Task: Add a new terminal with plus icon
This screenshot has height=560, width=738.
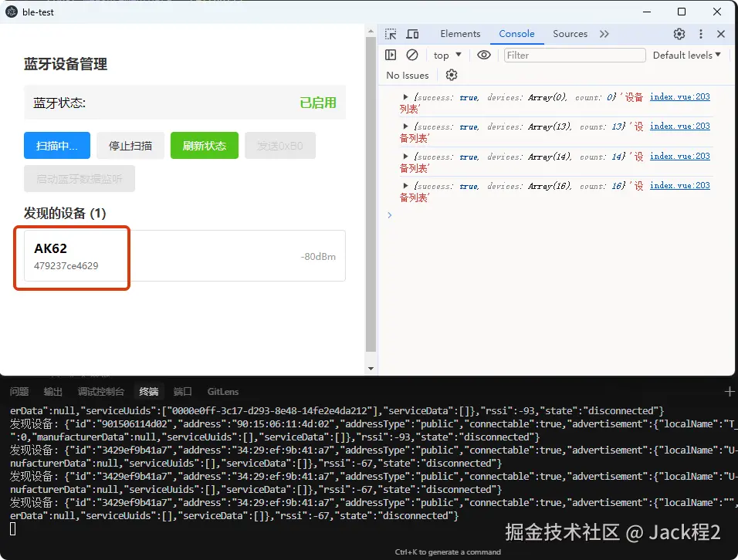Action: pyautogui.click(x=730, y=391)
